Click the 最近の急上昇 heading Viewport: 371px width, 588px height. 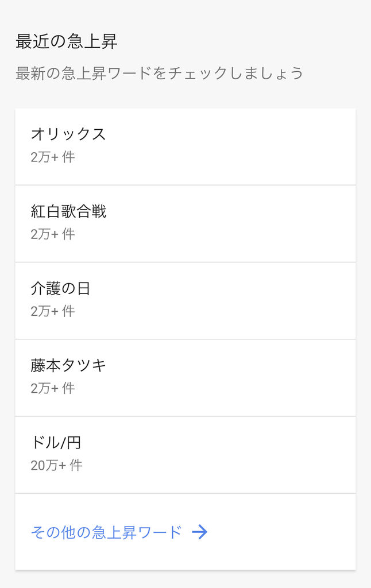[67, 41]
